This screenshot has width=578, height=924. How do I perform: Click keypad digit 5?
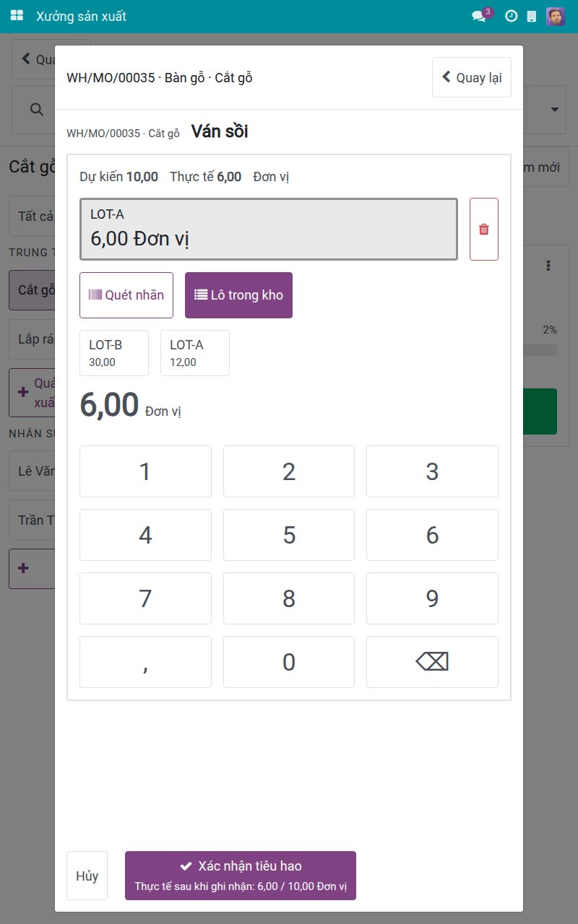click(x=289, y=535)
